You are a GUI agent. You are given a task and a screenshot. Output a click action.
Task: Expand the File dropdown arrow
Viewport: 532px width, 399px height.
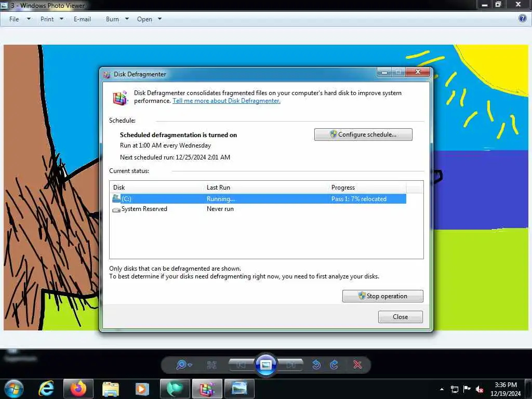tap(29, 19)
